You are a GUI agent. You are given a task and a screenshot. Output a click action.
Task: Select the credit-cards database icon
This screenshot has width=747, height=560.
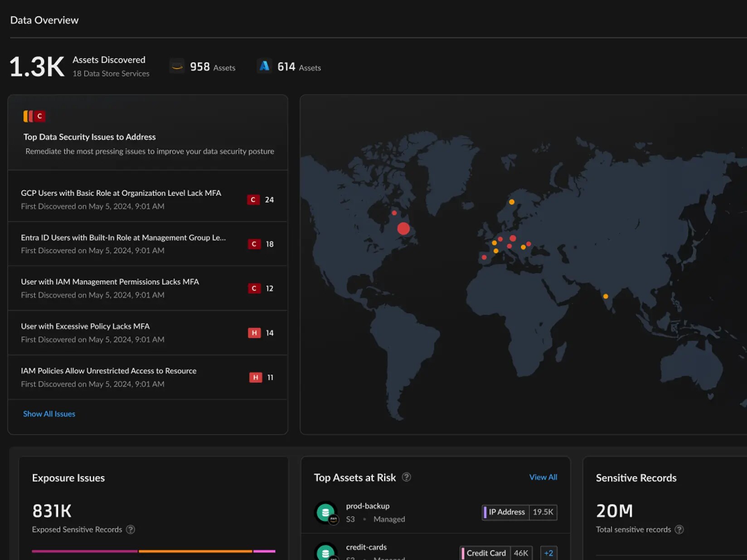pyautogui.click(x=326, y=553)
